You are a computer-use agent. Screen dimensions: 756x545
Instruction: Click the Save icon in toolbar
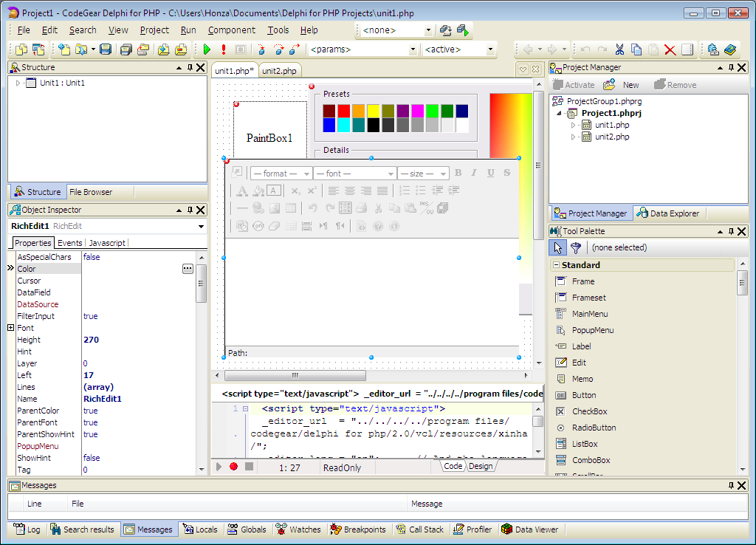click(x=106, y=49)
